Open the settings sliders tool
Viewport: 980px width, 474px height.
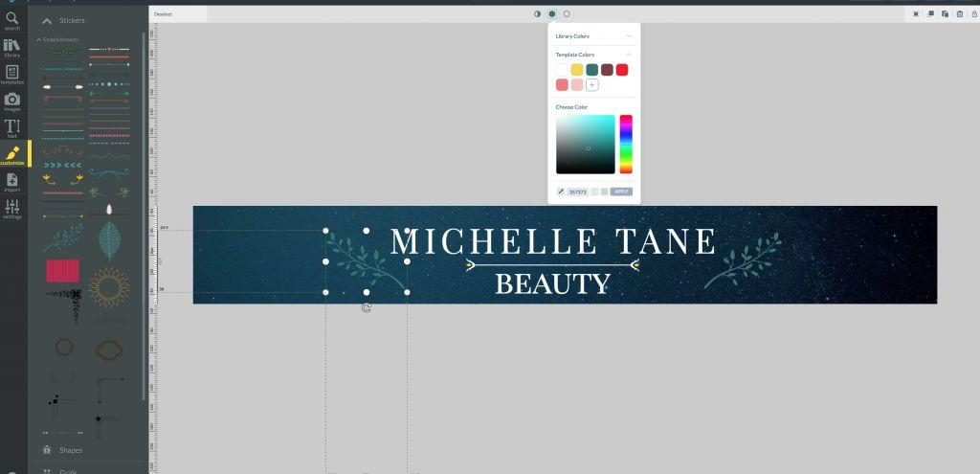[x=11, y=209]
